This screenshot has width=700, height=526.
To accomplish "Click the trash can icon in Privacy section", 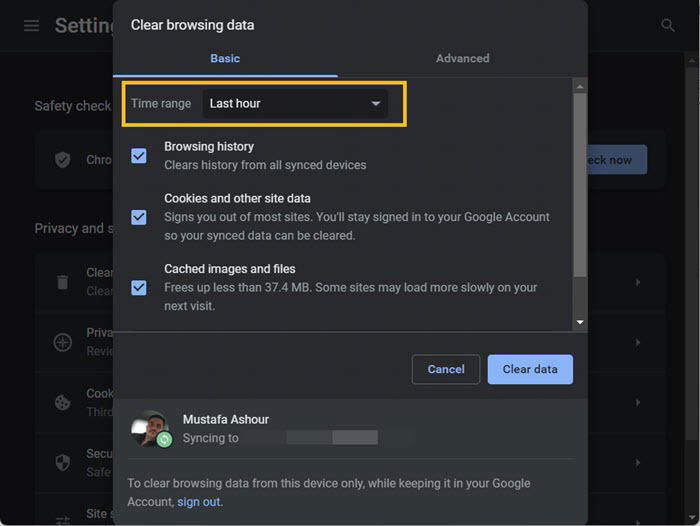I will [62, 282].
